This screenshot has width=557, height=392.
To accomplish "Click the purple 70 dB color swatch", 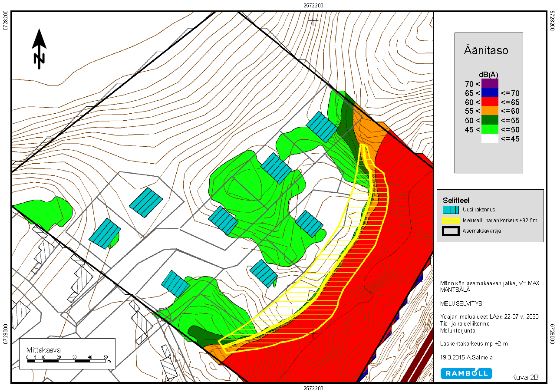I will point(490,83).
